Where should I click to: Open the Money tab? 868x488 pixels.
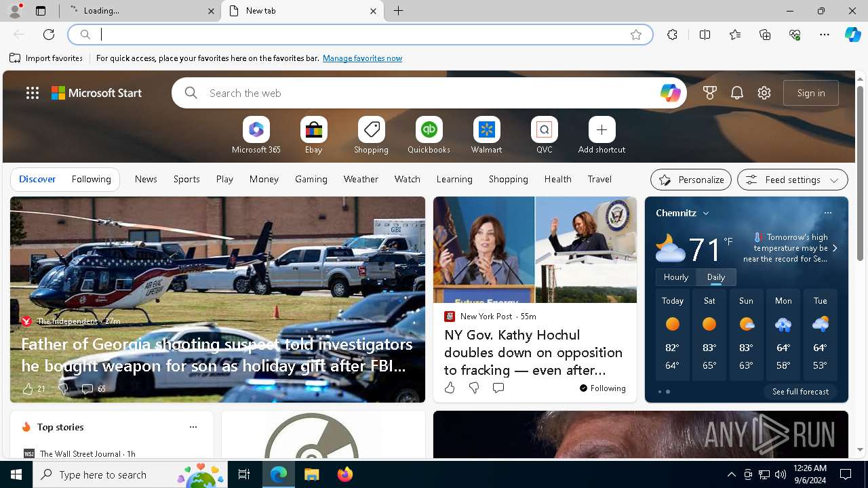pos(264,180)
